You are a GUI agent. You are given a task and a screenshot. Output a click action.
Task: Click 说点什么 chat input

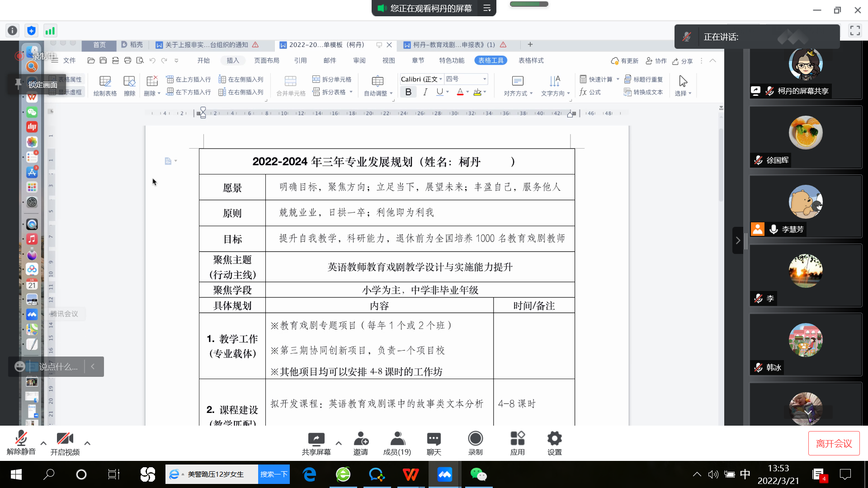58,367
